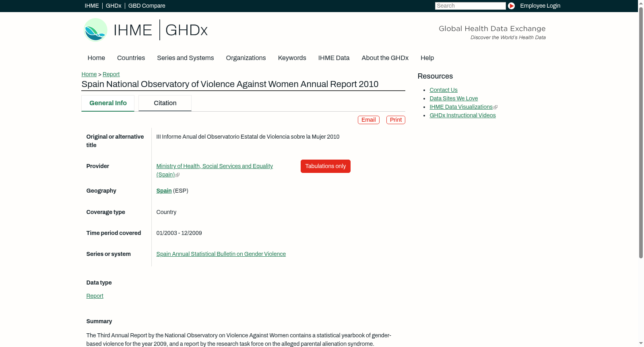
Task: Click the 'Series or system' label
Action: [x=108, y=254]
